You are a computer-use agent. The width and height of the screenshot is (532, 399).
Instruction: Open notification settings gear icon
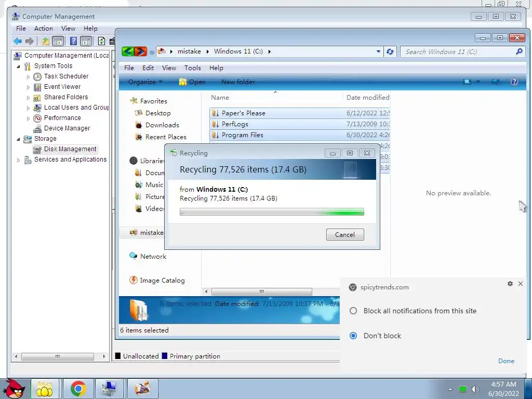[510, 284]
